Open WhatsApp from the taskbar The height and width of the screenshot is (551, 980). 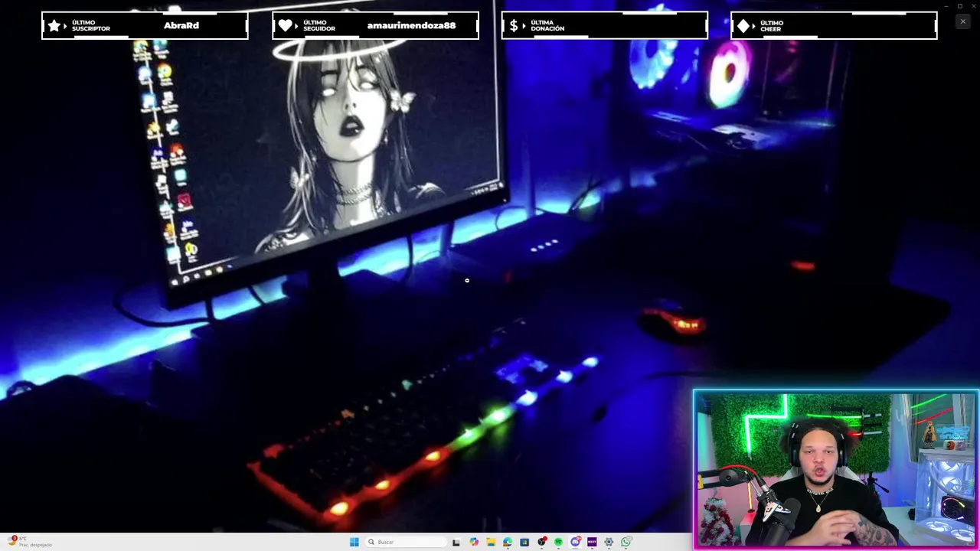[x=626, y=542]
